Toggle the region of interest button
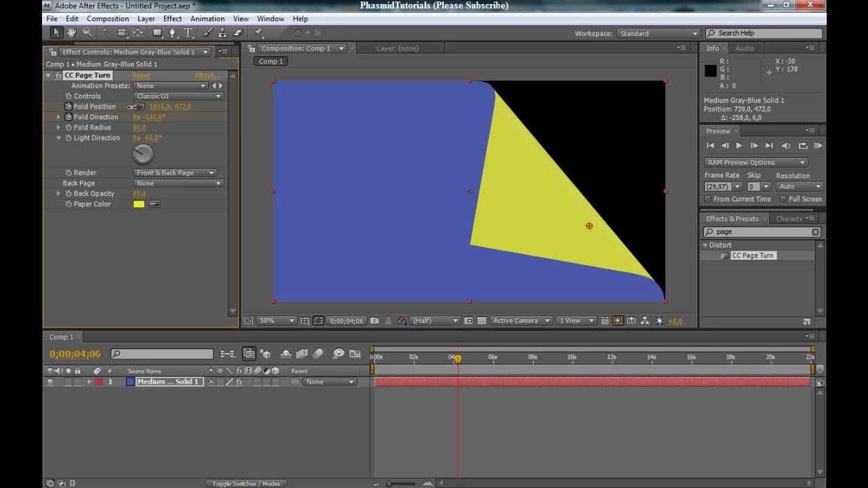868x488 pixels. click(469, 321)
